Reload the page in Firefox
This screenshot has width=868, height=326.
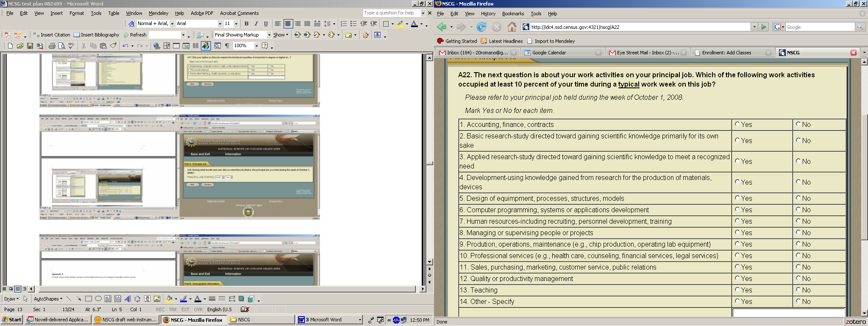point(481,27)
